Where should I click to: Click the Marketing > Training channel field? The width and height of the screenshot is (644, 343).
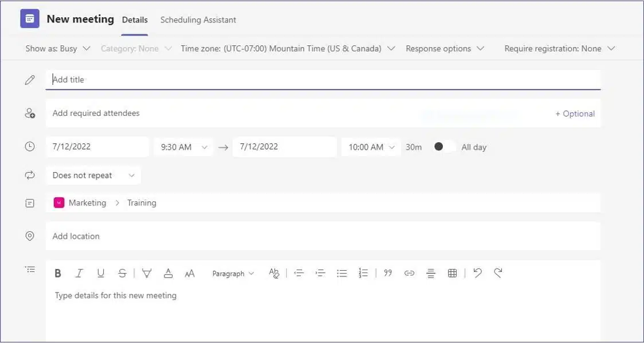[x=323, y=202]
